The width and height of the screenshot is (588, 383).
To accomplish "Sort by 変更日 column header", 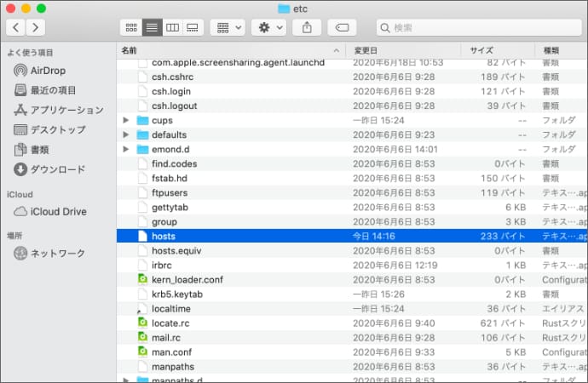I will (365, 50).
